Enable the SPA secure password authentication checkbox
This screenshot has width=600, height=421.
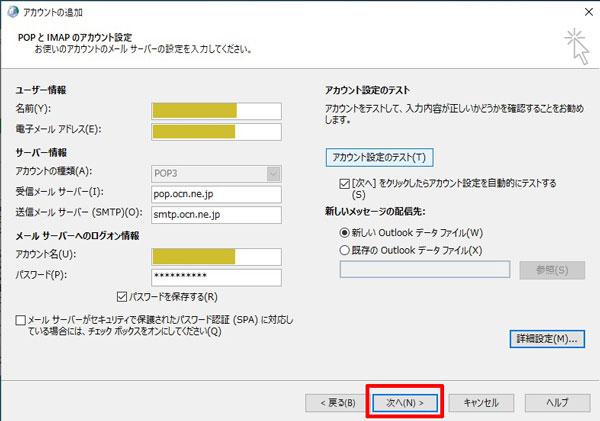(21, 320)
